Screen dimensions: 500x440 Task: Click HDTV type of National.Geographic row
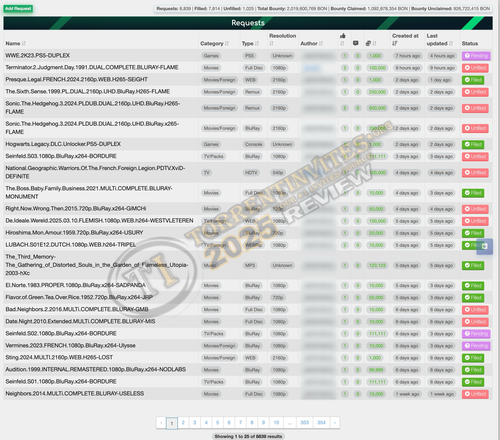tap(251, 173)
